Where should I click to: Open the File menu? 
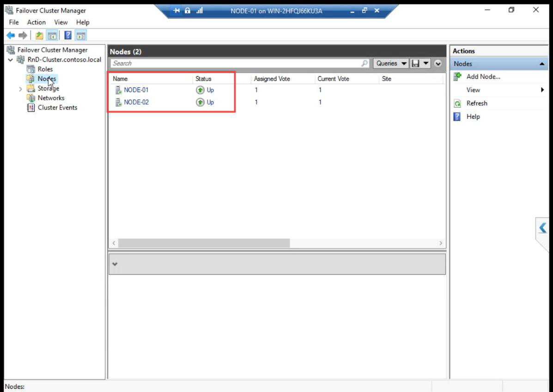coord(14,22)
